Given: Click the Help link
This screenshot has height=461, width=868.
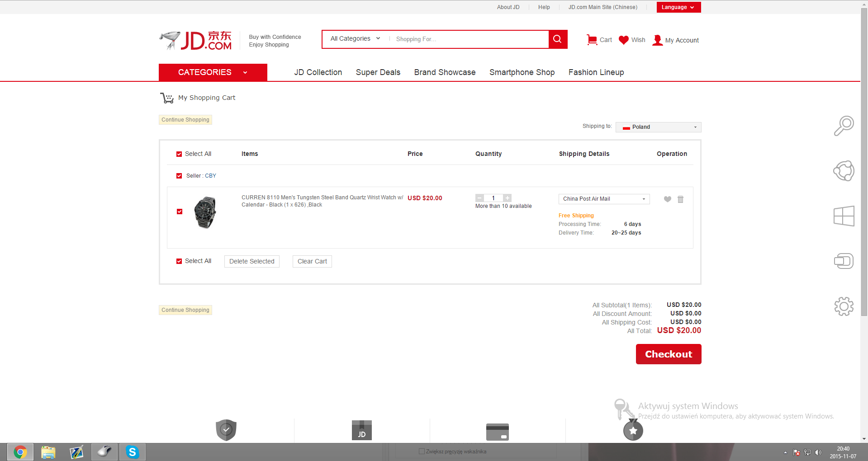Looking at the screenshot, I should [x=544, y=7].
